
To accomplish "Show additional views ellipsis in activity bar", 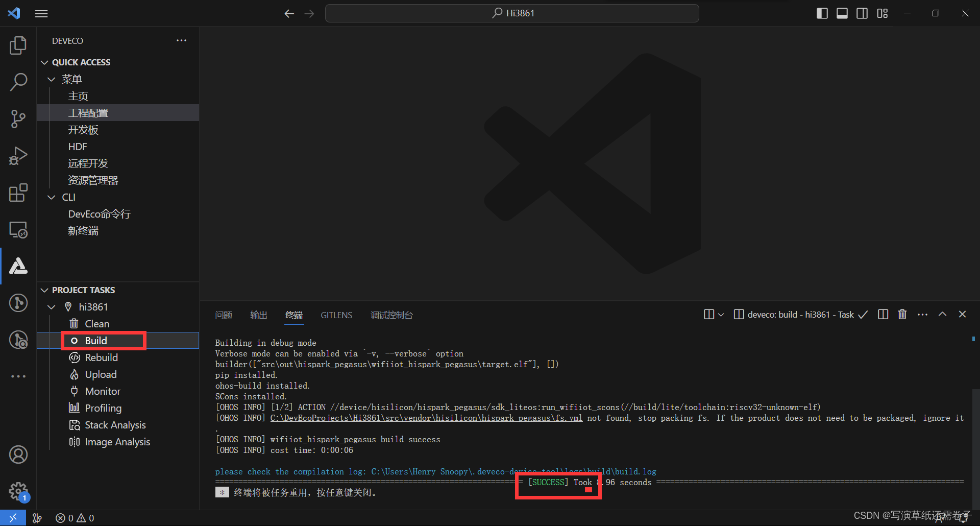I will 18,376.
